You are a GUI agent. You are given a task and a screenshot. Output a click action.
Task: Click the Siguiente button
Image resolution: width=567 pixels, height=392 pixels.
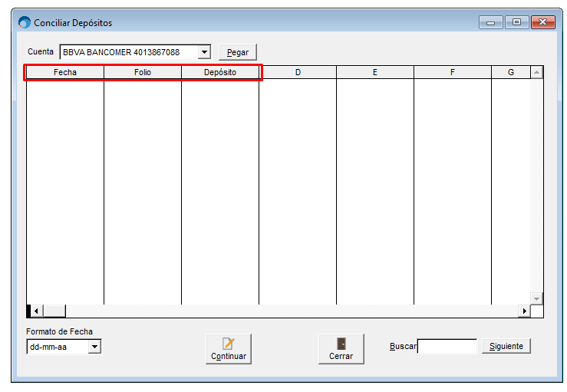(506, 346)
